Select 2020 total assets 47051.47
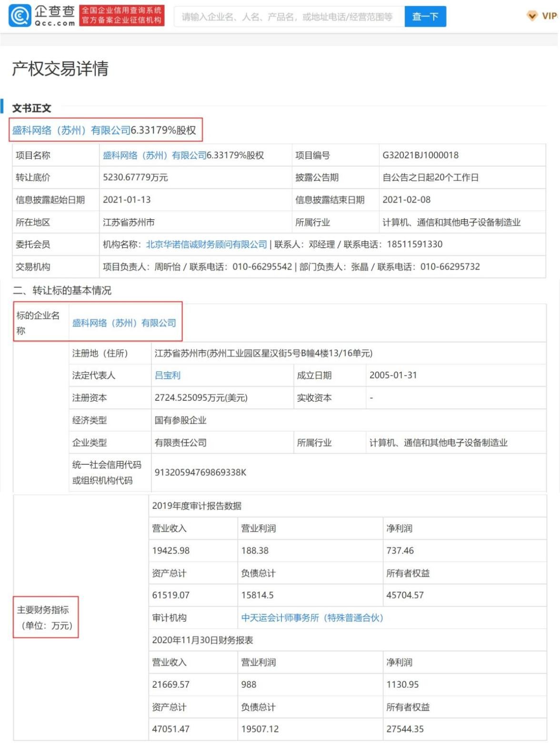 pyautogui.click(x=170, y=729)
